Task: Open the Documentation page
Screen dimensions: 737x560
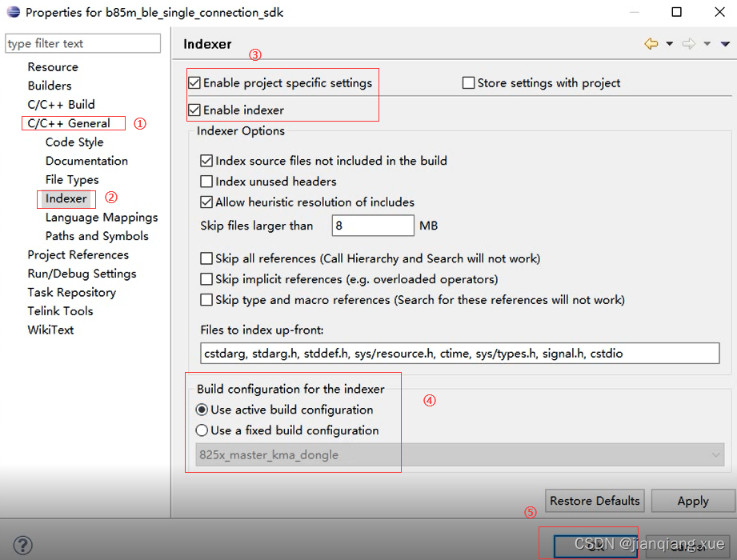Action: (x=86, y=161)
